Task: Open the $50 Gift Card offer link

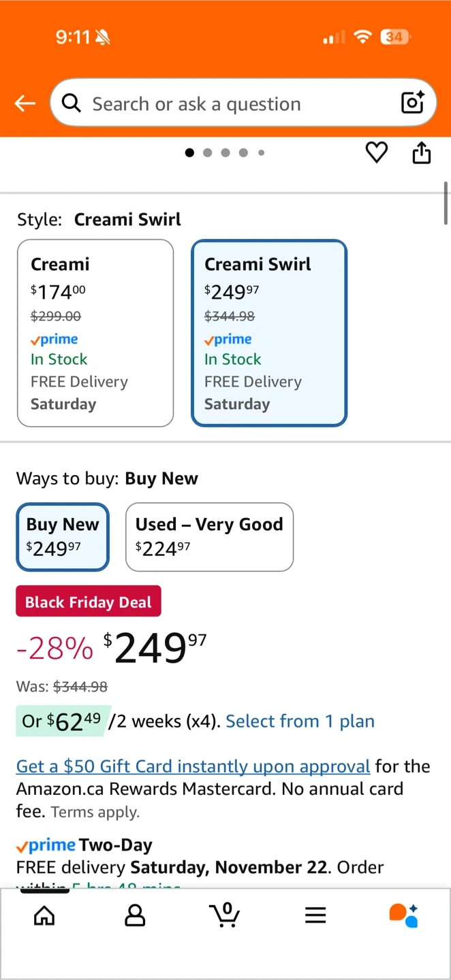Action: [193, 766]
